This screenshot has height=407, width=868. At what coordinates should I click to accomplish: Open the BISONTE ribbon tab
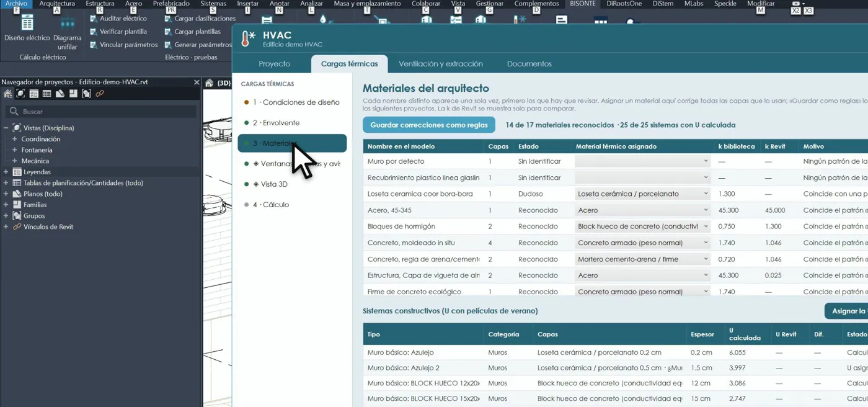point(582,4)
